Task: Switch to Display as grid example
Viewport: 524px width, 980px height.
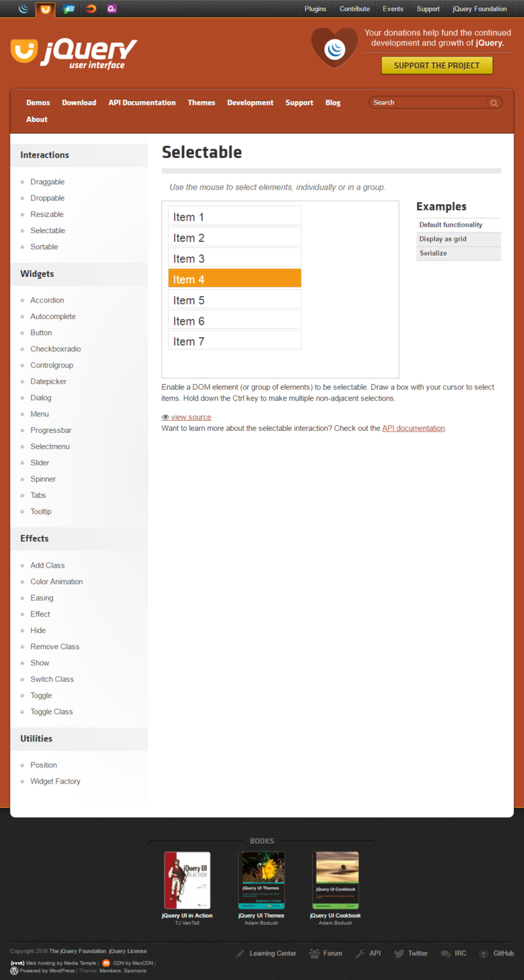Action: pyautogui.click(x=443, y=239)
